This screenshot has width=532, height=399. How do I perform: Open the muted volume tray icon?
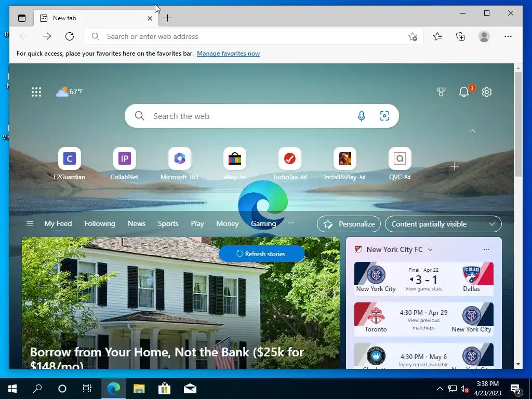[464, 389]
